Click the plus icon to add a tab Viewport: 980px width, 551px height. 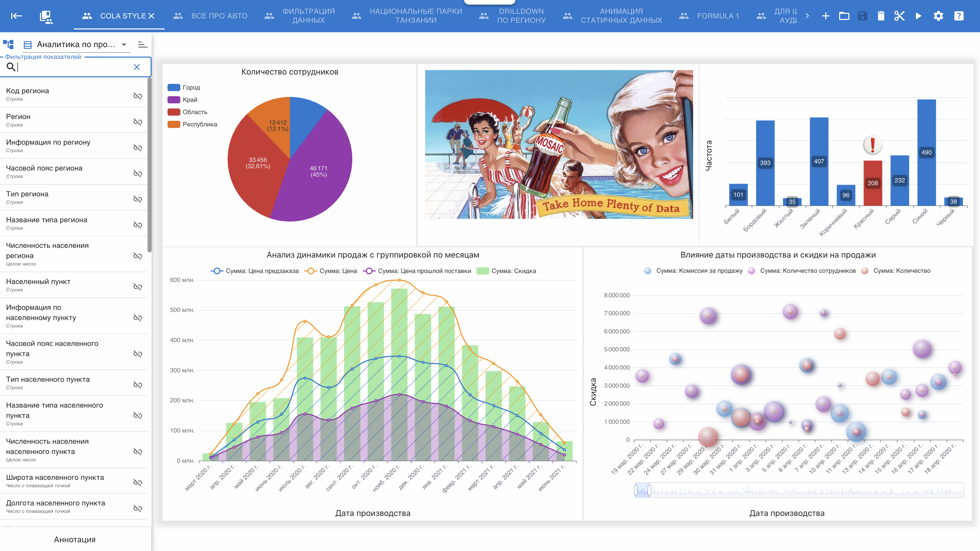[826, 16]
